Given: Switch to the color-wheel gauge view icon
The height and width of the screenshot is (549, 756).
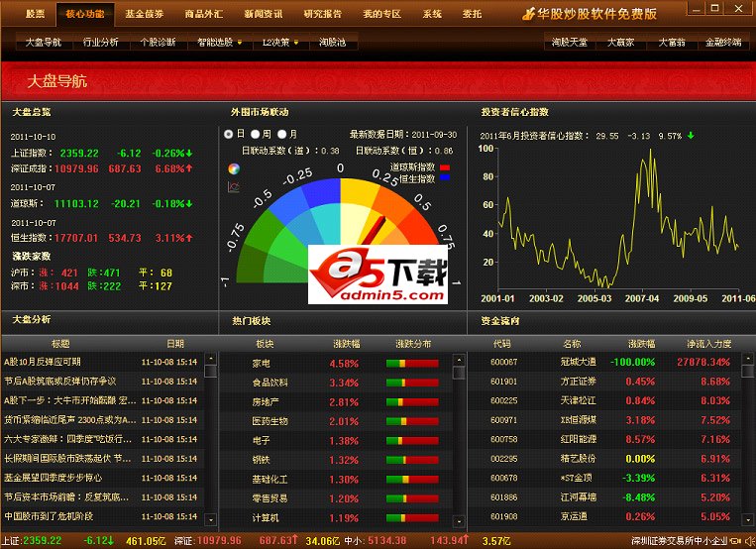Looking at the screenshot, I should [x=234, y=168].
